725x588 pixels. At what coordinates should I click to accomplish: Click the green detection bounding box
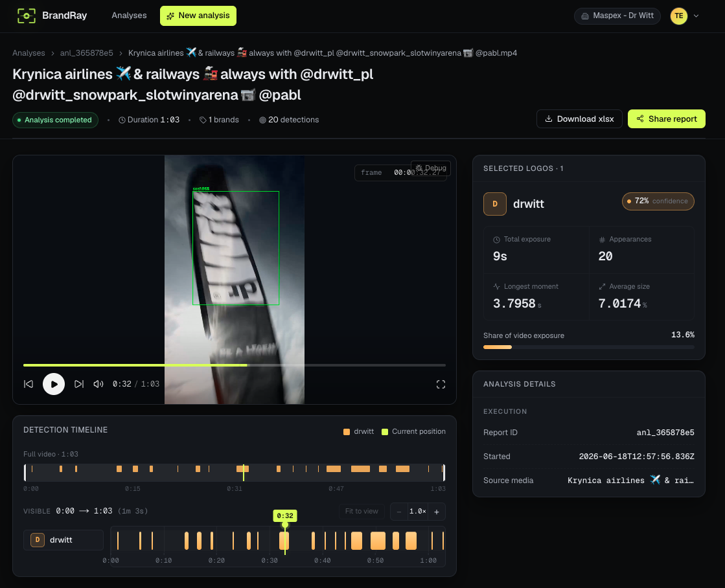pos(236,248)
